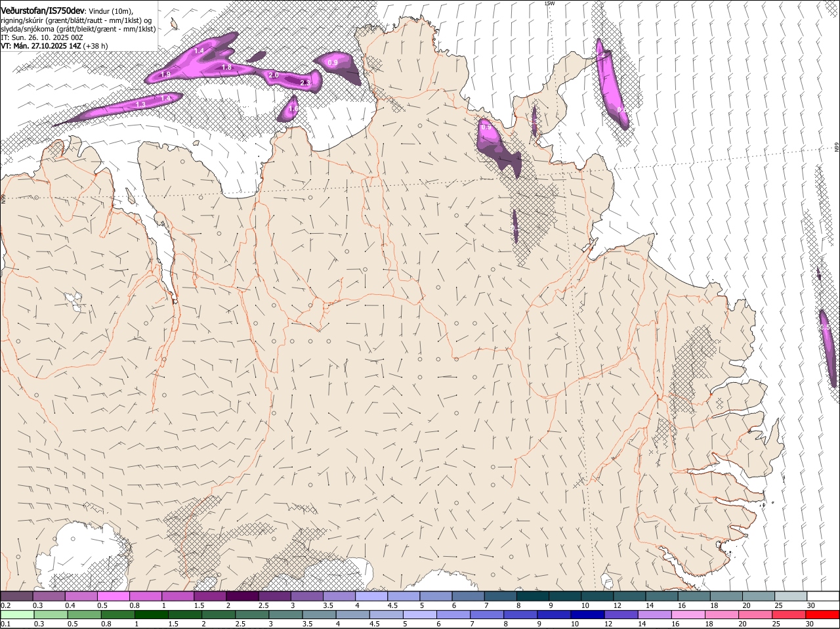Click the 1.9 snowfall value on the map

[165, 75]
